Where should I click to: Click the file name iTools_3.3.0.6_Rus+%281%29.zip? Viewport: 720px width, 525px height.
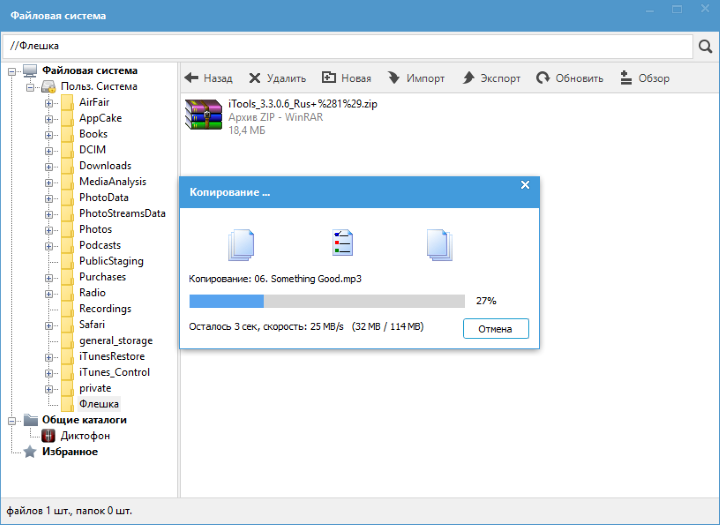tap(303, 104)
